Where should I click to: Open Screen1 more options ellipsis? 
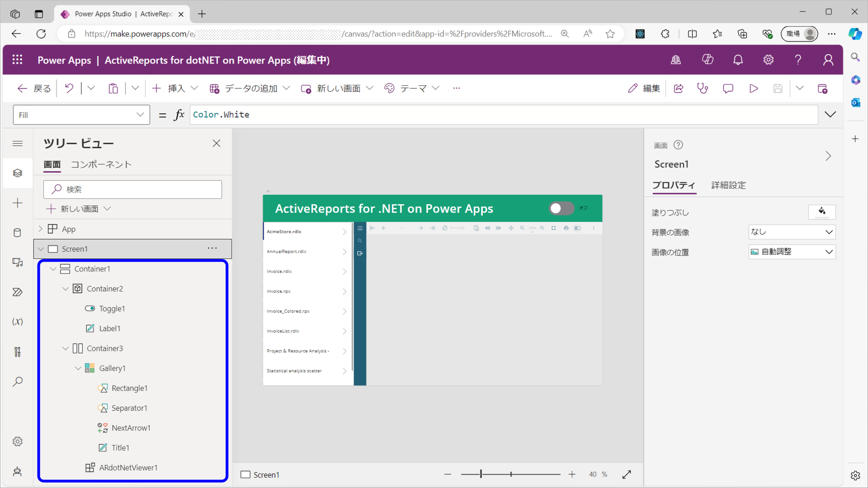pyautogui.click(x=212, y=249)
